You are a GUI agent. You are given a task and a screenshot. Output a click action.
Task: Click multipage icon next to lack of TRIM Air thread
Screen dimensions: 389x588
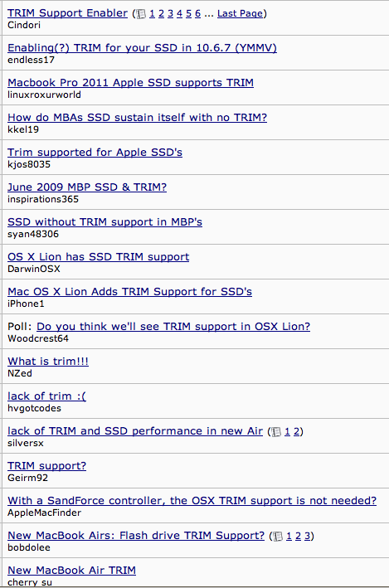(276, 432)
